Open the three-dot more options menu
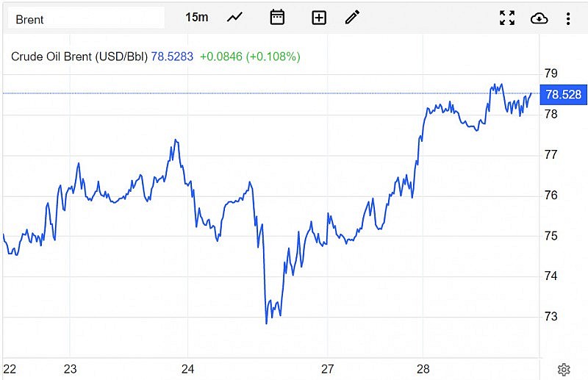 (x=568, y=18)
